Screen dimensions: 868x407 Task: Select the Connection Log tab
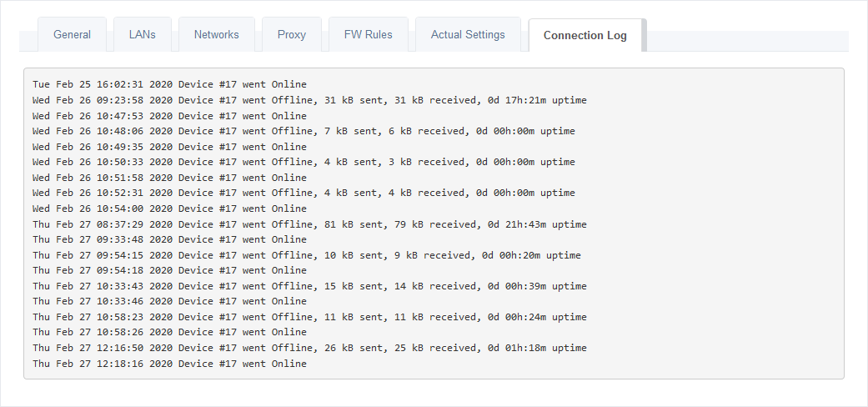point(585,35)
